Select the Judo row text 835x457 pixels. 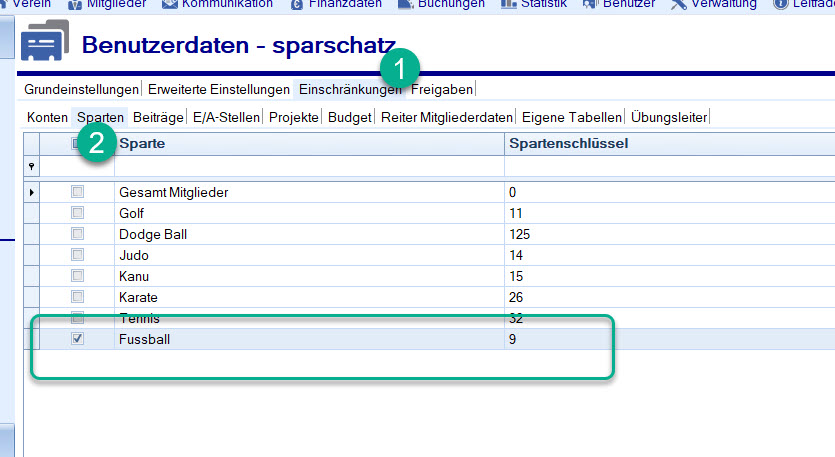click(x=134, y=256)
